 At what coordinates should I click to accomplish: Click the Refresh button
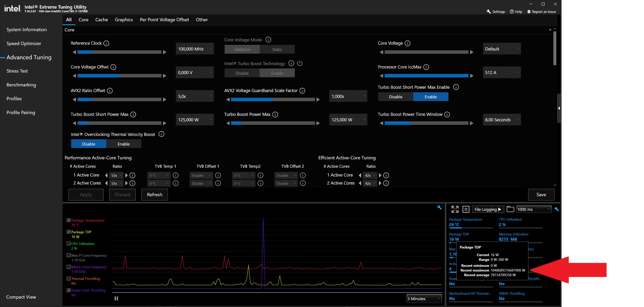(x=154, y=194)
